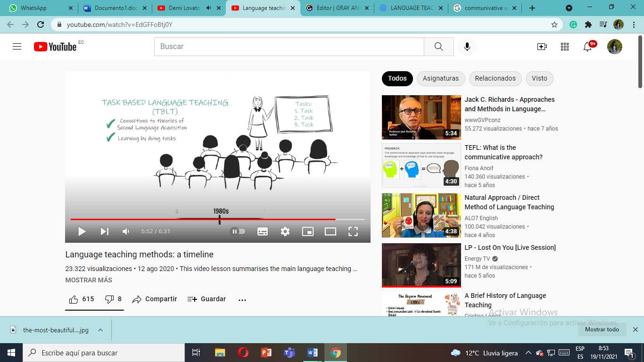This screenshot has width=644, height=362.
Task: Skip to the next video
Action: (x=104, y=231)
